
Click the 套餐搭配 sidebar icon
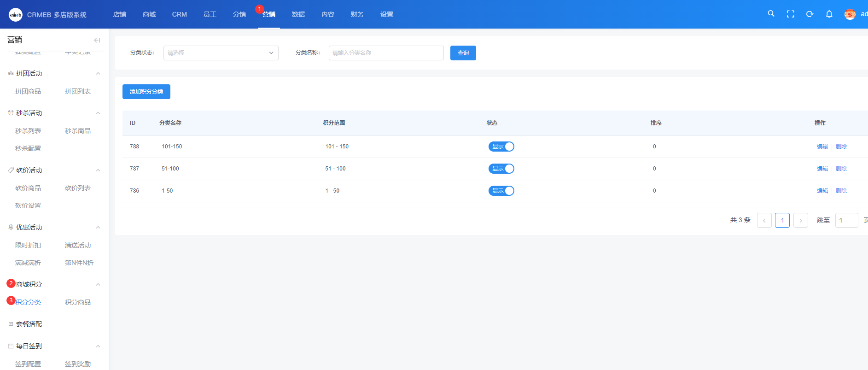point(11,324)
